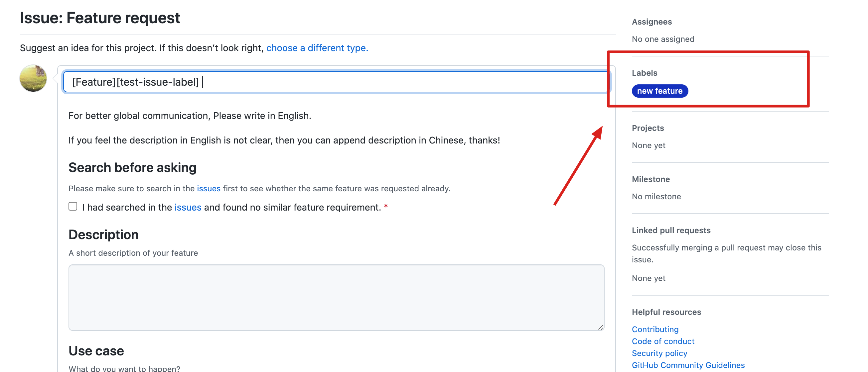Click the 'No one assigned' text
Screen dimensions: 868x372
pyautogui.click(x=662, y=39)
